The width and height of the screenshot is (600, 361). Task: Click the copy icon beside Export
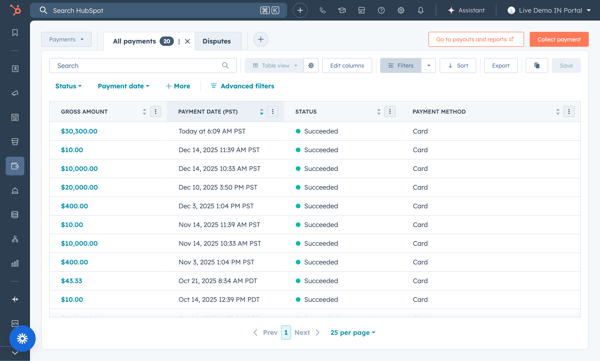[x=536, y=65]
